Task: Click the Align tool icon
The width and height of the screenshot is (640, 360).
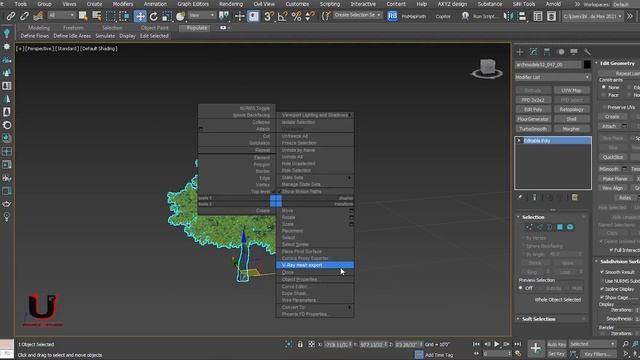Action: tap(522, 16)
